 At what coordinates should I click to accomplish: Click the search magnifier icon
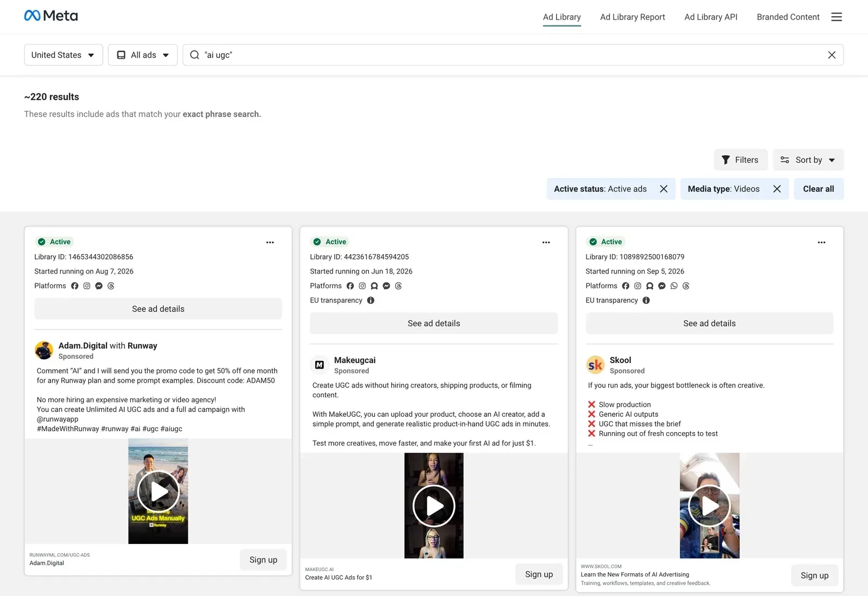pyautogui.click(x=195, y=55)
